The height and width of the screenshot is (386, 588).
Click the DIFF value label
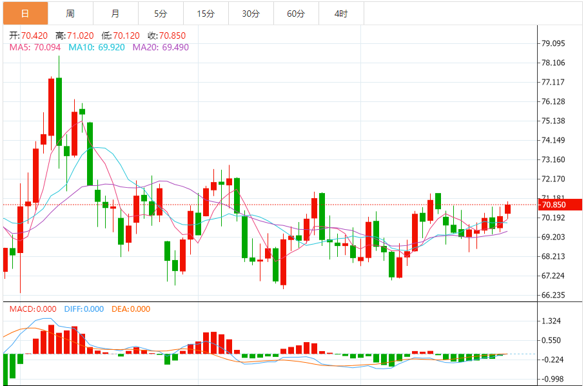[x=84, y=309]
